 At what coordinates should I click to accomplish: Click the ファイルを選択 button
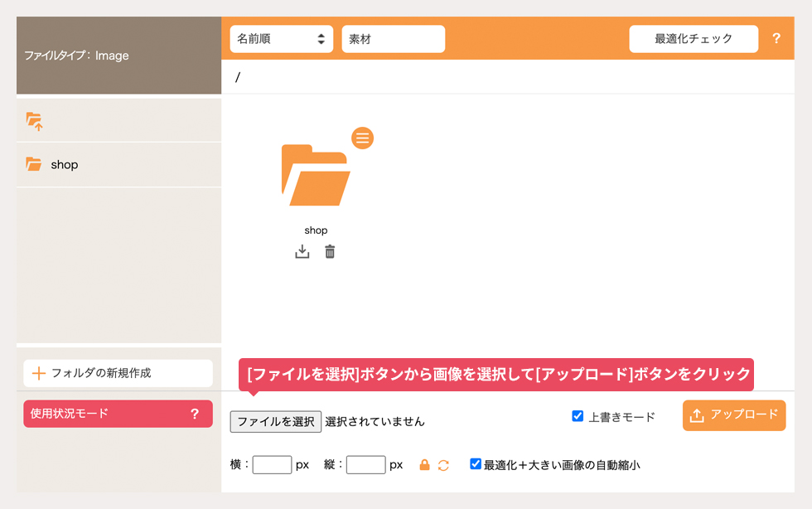[x=275, y=421]
